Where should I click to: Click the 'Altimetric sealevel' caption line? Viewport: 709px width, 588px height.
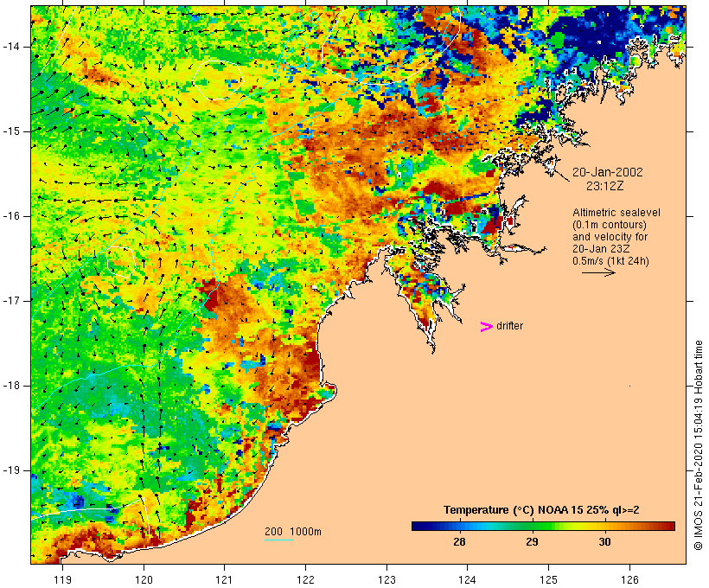coord(616,213)
